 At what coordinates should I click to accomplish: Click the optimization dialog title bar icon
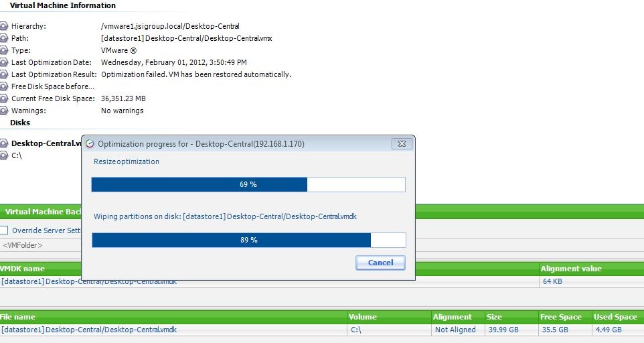90,143
